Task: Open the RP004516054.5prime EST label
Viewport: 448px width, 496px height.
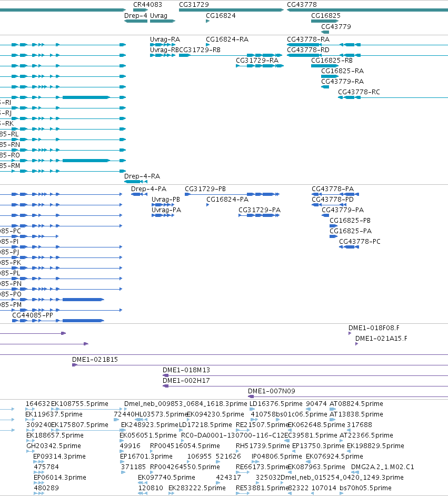Action: (185, 446)
